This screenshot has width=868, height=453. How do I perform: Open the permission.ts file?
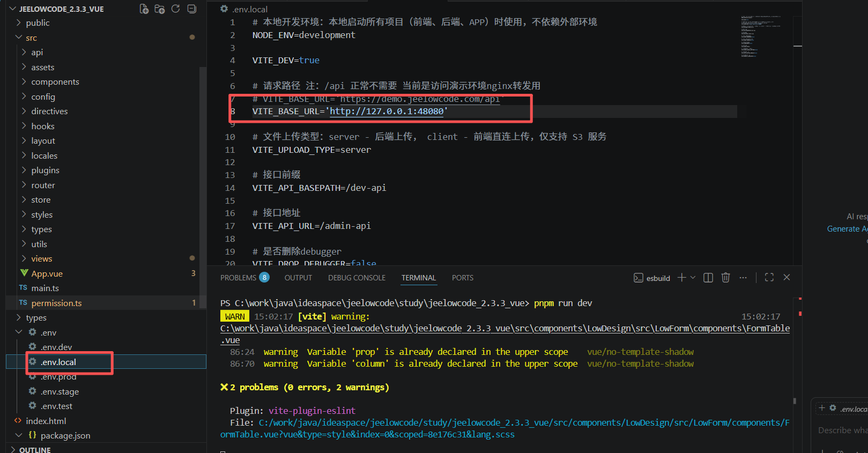[x=56, y=303]
